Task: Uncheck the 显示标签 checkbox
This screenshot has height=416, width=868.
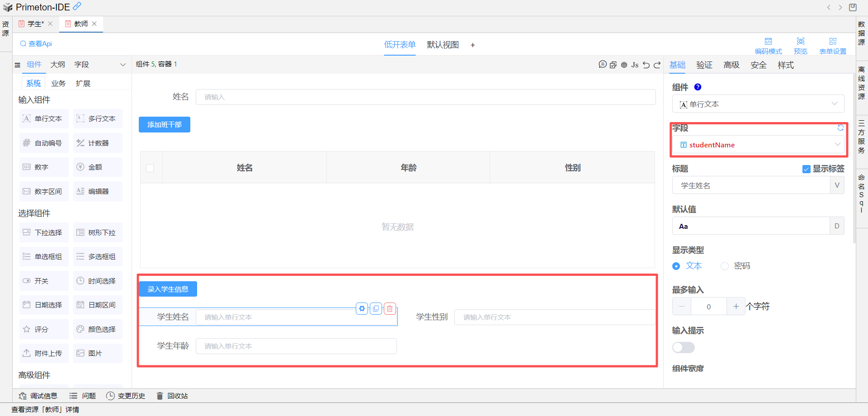Action: (x=806, y=169)
